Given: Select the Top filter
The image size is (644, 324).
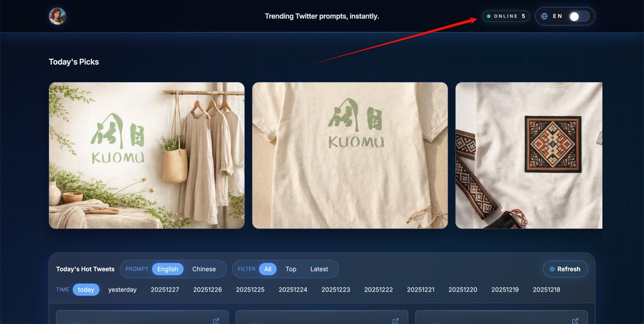Looking at the screenshot, I should coord(291,269).
